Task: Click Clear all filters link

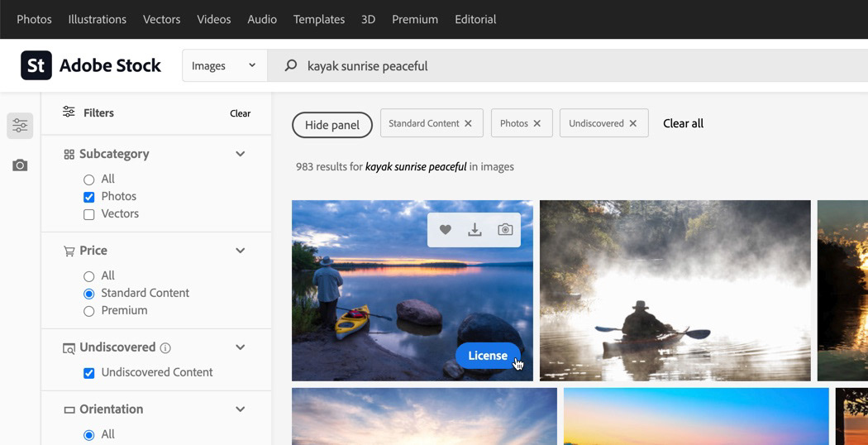Action: (683, 123)
